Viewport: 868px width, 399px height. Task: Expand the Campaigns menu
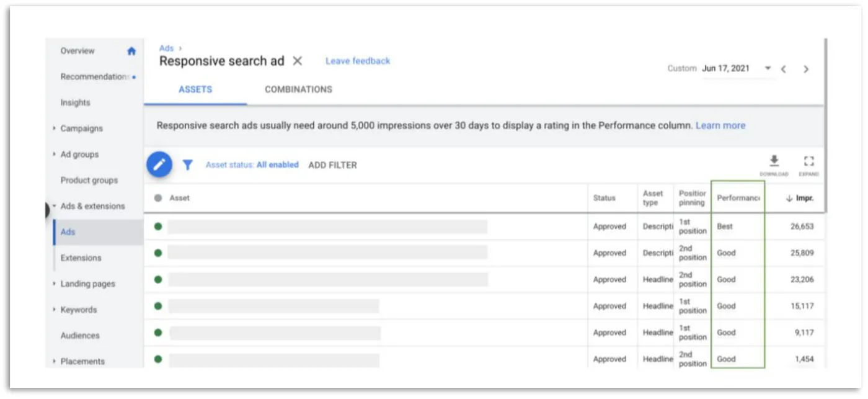55,128
